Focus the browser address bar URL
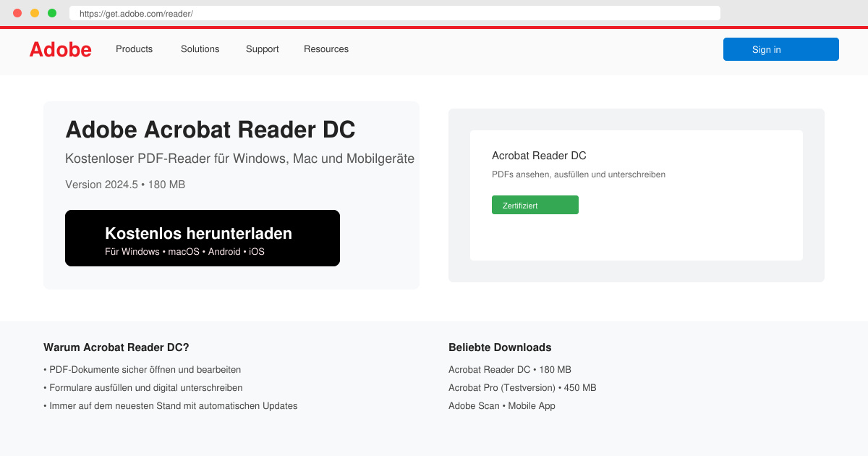 (395, 13)
